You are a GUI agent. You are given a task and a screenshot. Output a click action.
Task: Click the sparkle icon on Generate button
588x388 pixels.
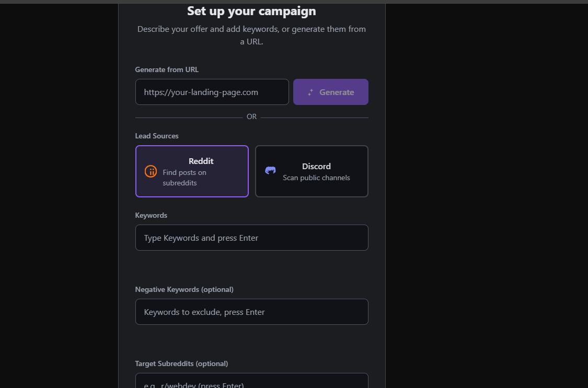click(x=310, y=92)
